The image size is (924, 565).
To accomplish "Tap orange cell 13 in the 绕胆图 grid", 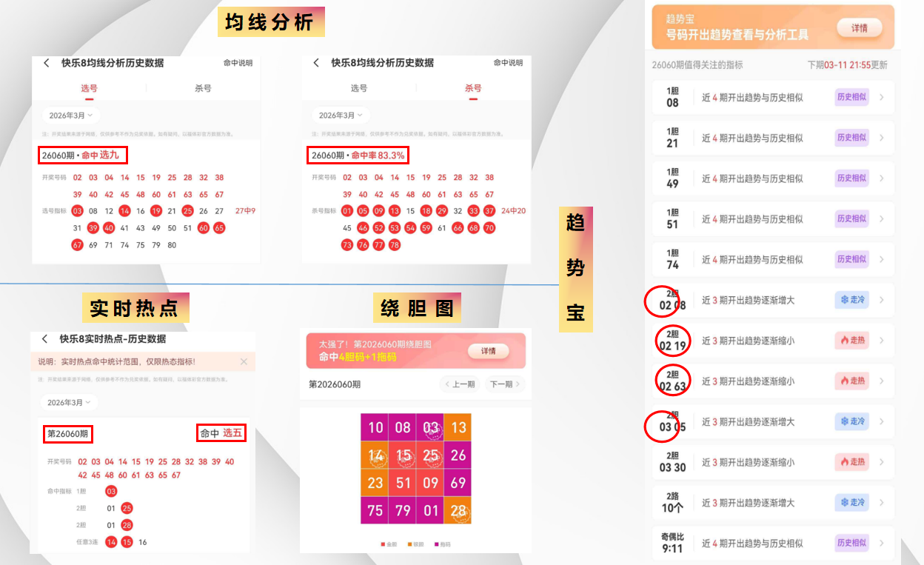I will click(458, 427).
